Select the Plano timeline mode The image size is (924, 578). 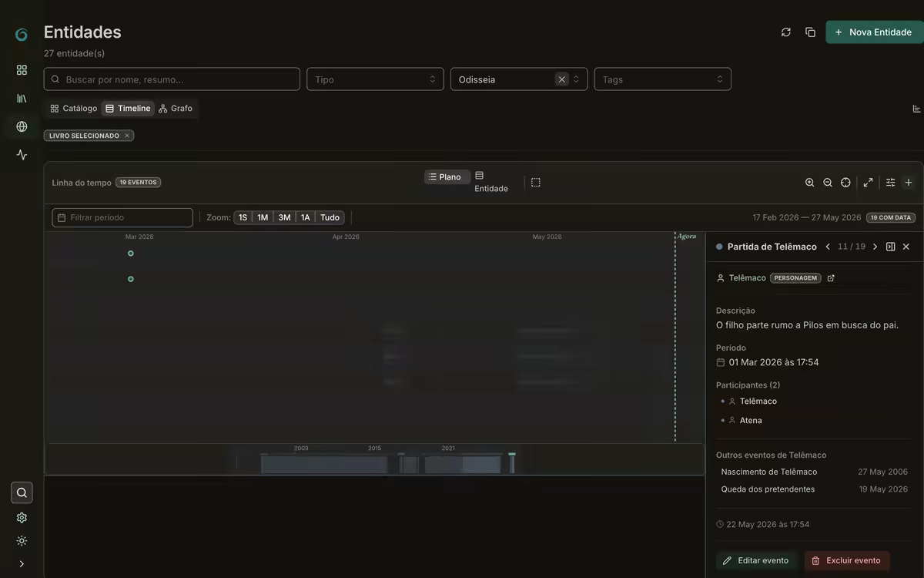coord(447,177)
